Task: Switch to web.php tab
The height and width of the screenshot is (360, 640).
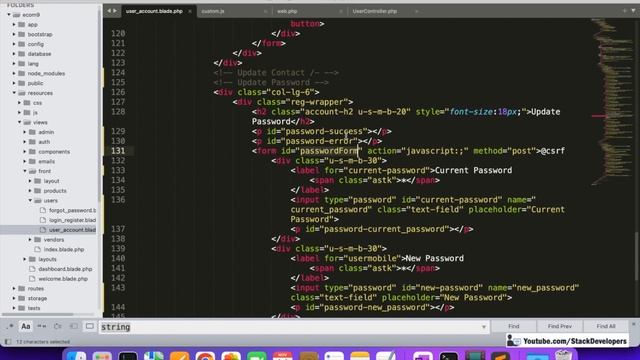Action: 287,11
